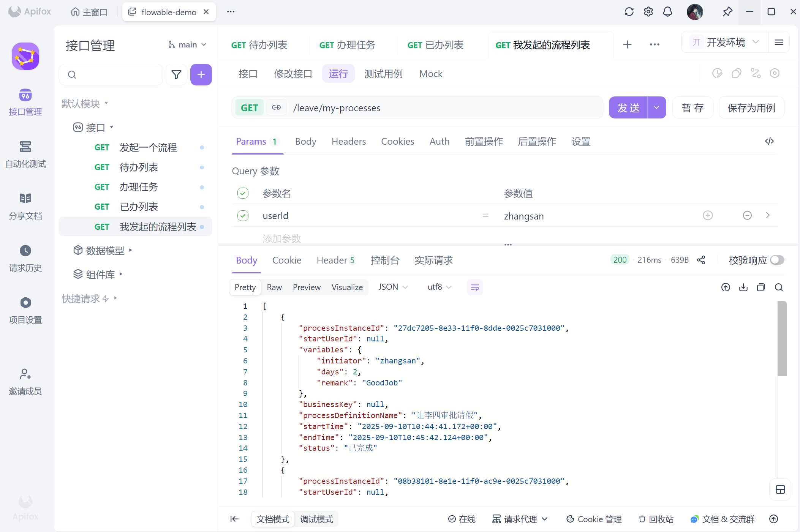Toggle the select-all parameters checkbox
Image resolution: width=800 pixels, height=532 pixels.
243,193
